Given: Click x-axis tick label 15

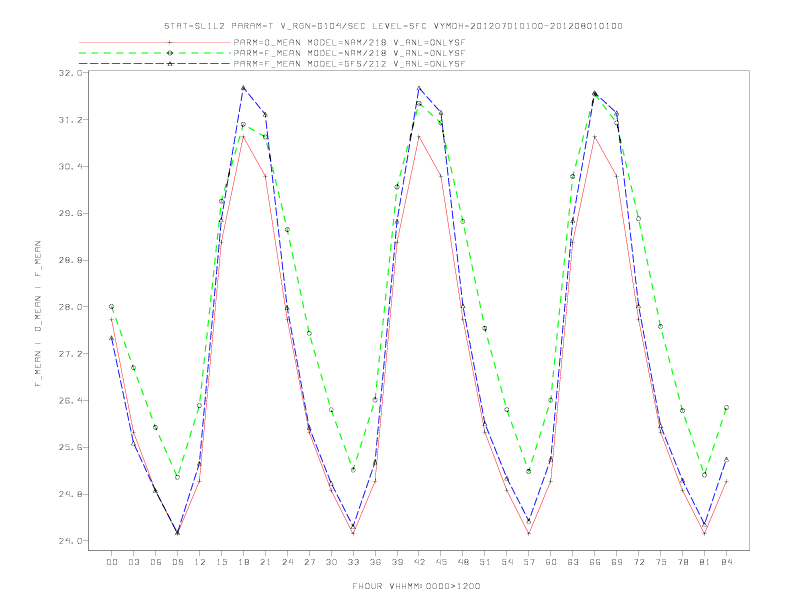Looking at the screenshot, I should point(221,562).
